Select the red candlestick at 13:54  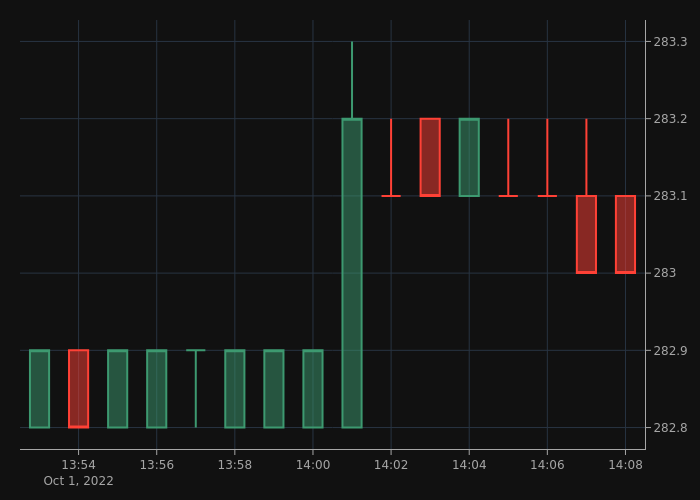coord(79,389)
